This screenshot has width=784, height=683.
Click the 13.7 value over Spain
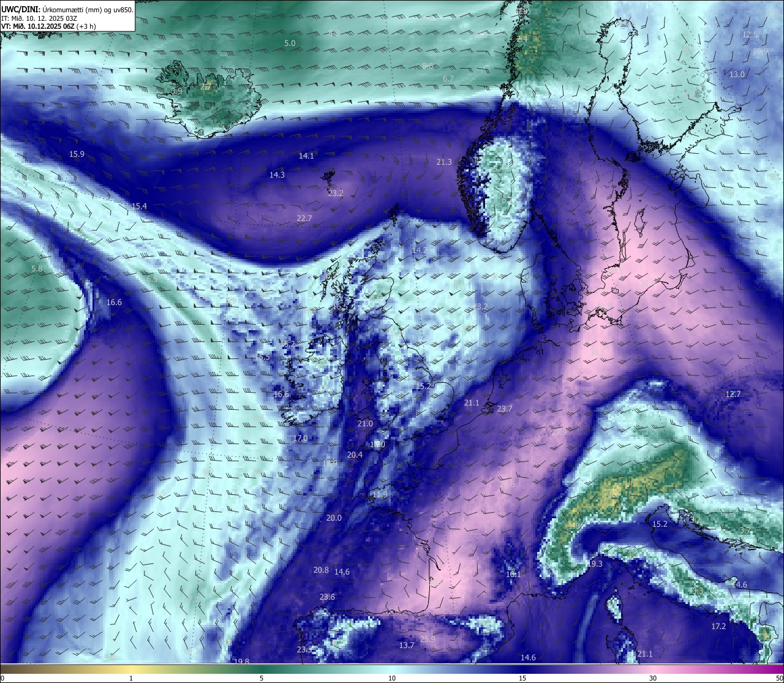coord(407,646)
